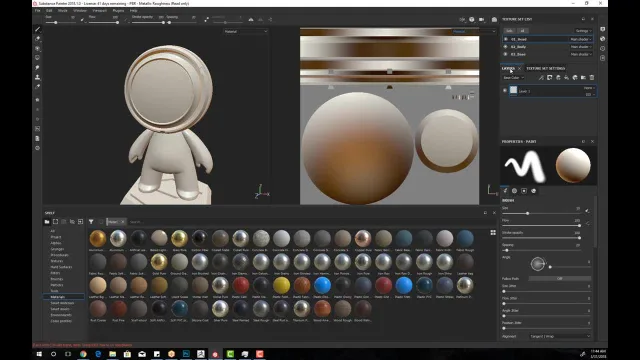Toggle Shelf grid thumbnail view icon
This screenshot has width=640, height=360.
click(493, 233)
